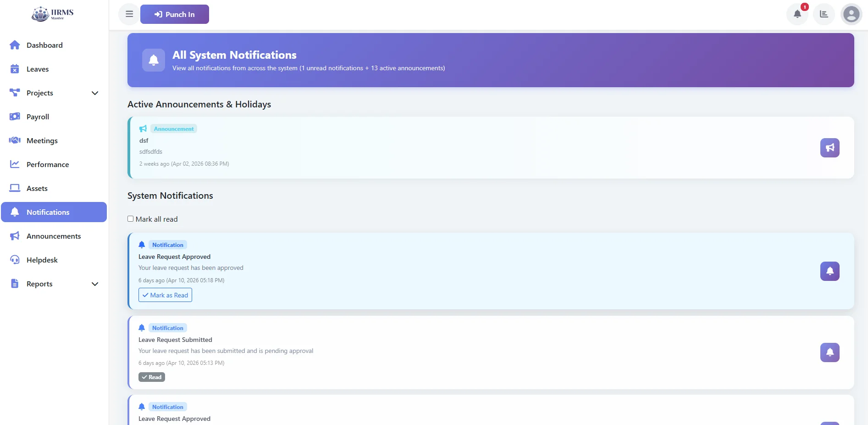
Task: Click the Payroll money icon
Action: (x=15, y=117)
